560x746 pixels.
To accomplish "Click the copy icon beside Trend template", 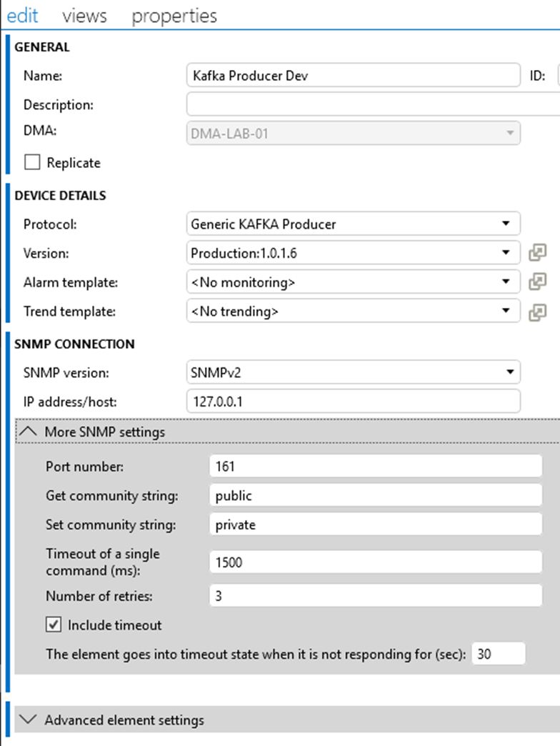I will 537,312.
